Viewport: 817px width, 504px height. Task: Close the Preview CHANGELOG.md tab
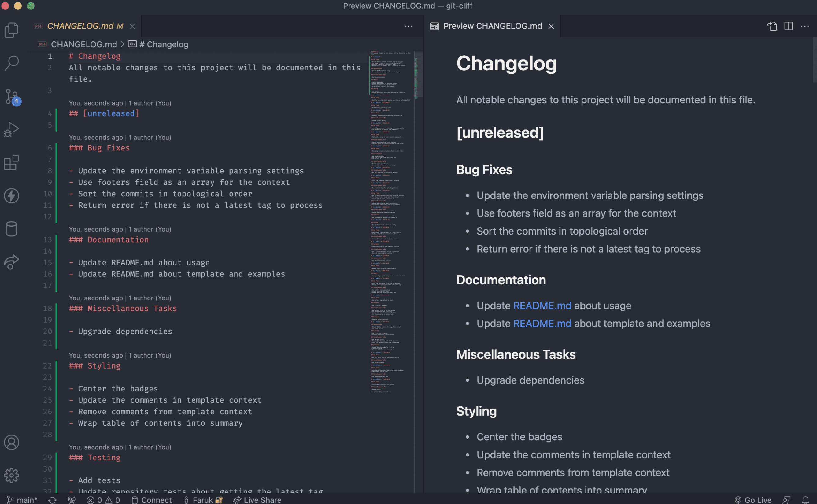551,26
